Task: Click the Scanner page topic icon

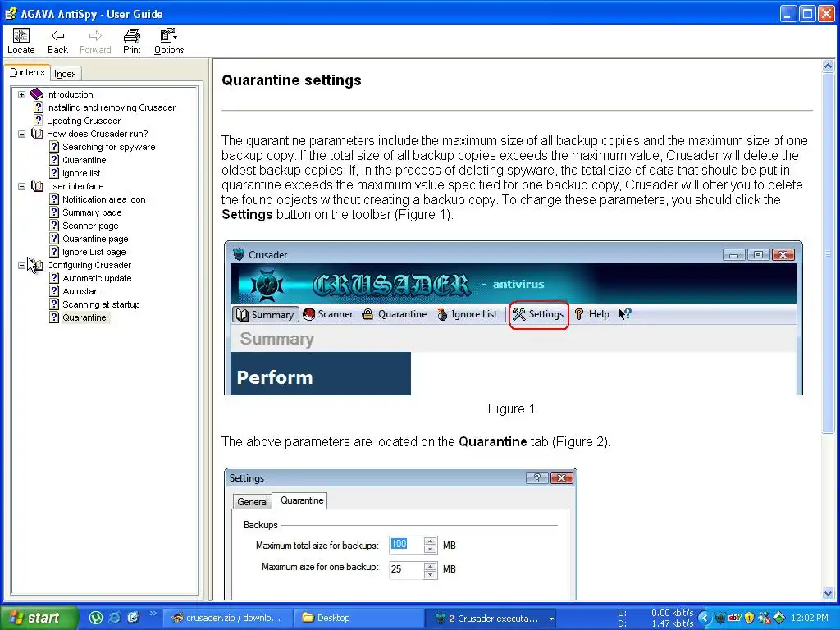Action: tap(54, 226)
